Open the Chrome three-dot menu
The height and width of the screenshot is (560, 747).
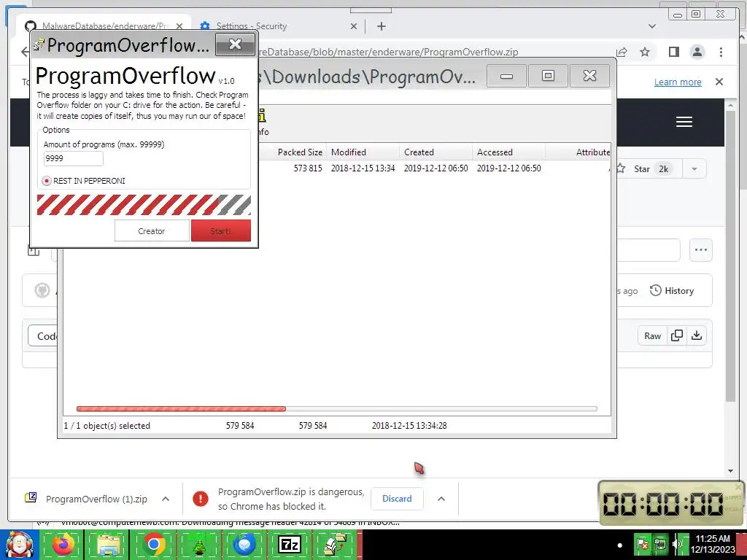click(721, 52)
